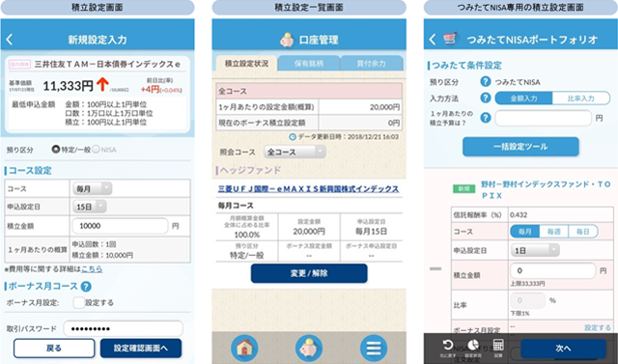Click 毎月15日 申込設定日 cell
This screenshot has height=364, width=618.
[371, 227]
